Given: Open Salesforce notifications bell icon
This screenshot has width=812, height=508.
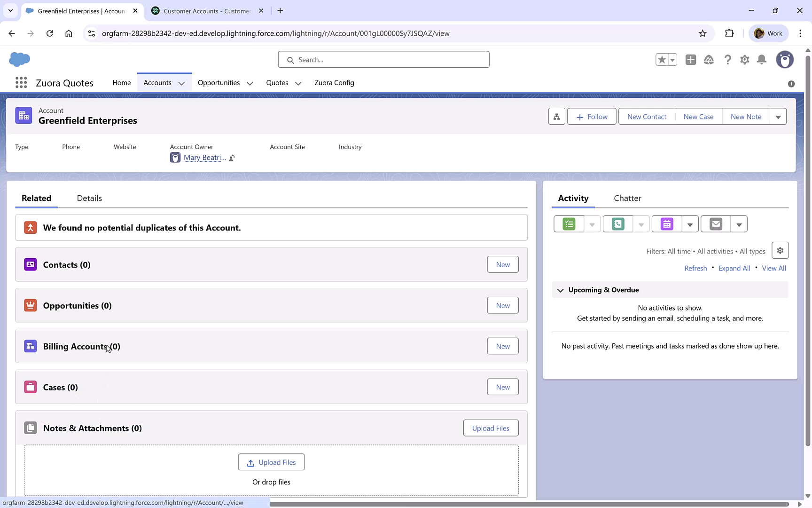Looking at the screenshot, I should pyautogui.click(x=762, y=60).
